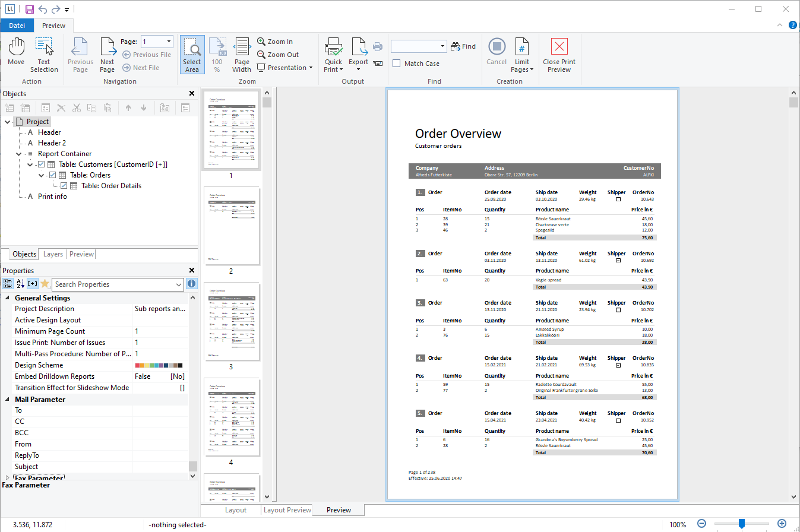The image size is (800, 532).
Task: Click the small printer icon beside Export
Action: tap(378, 46)
